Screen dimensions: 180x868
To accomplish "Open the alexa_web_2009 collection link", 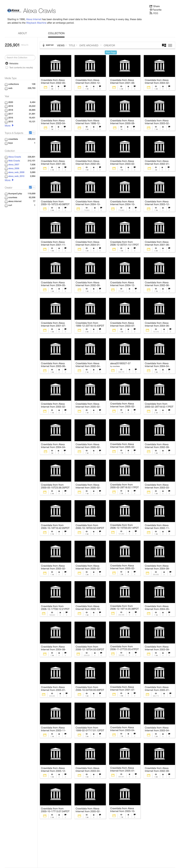I will coord(16,172).
